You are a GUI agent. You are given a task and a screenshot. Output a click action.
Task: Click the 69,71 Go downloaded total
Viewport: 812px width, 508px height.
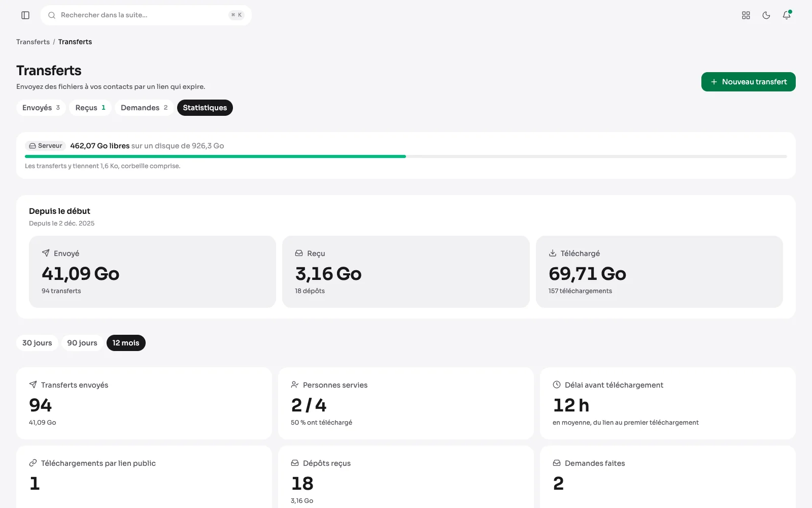[x=587, y=274]
